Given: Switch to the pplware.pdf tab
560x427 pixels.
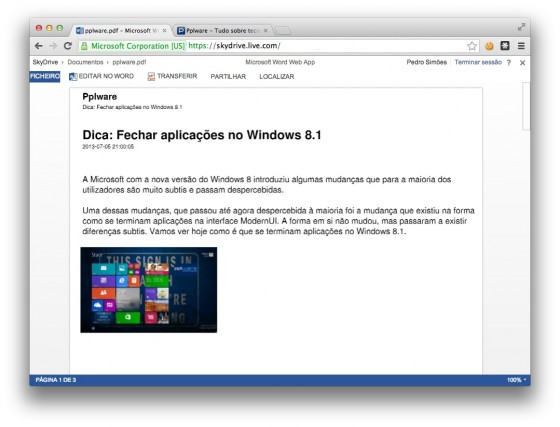Looking at the screenshot, I should click(x=121, y=31).
